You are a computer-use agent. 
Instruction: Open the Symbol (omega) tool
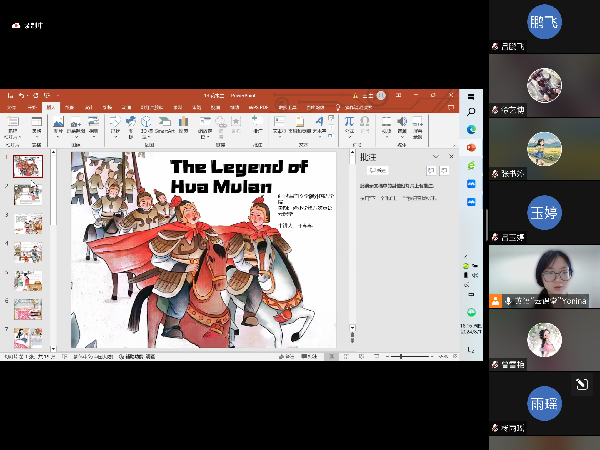(365, 125)
